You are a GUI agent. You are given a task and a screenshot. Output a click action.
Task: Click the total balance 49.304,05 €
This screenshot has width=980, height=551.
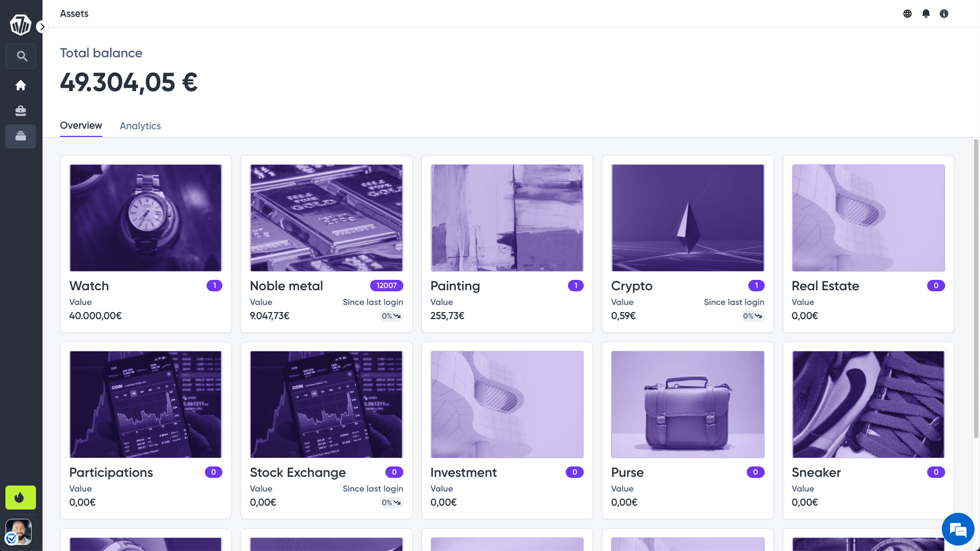tap(129, 82)
